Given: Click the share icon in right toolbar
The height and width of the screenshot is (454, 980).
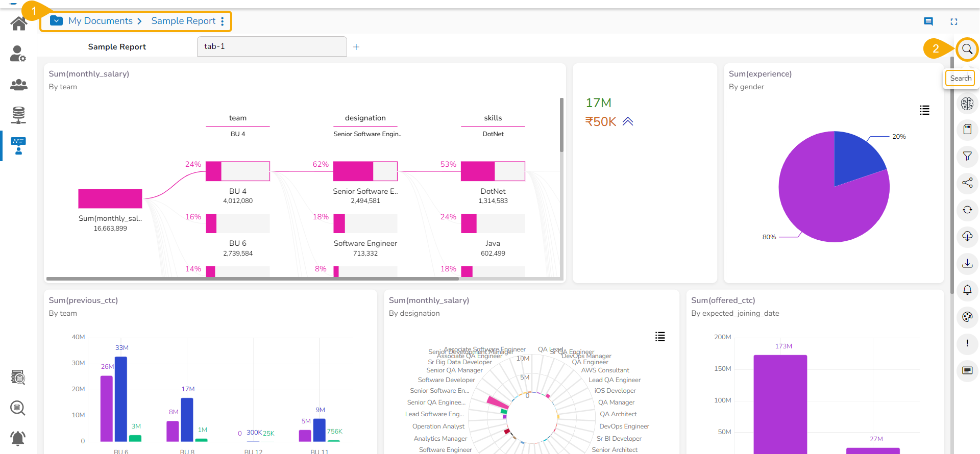Looking at the screenshot, I should click(967, 183).
